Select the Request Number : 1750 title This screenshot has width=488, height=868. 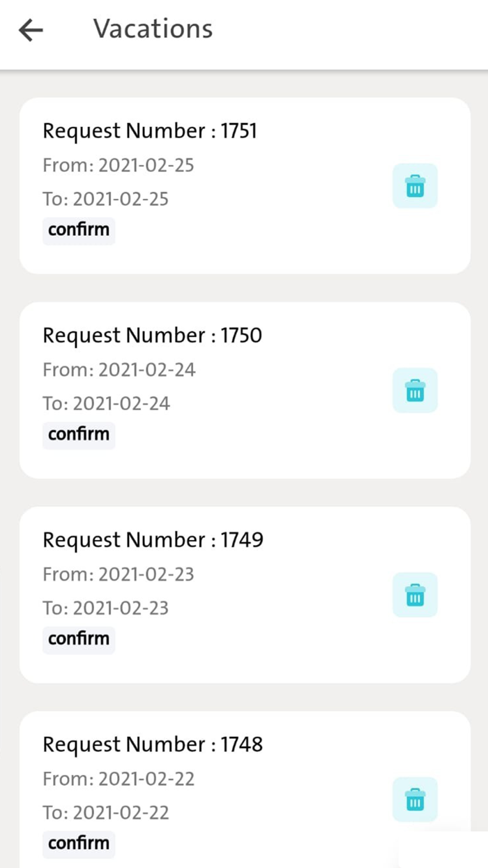(152, 335)
